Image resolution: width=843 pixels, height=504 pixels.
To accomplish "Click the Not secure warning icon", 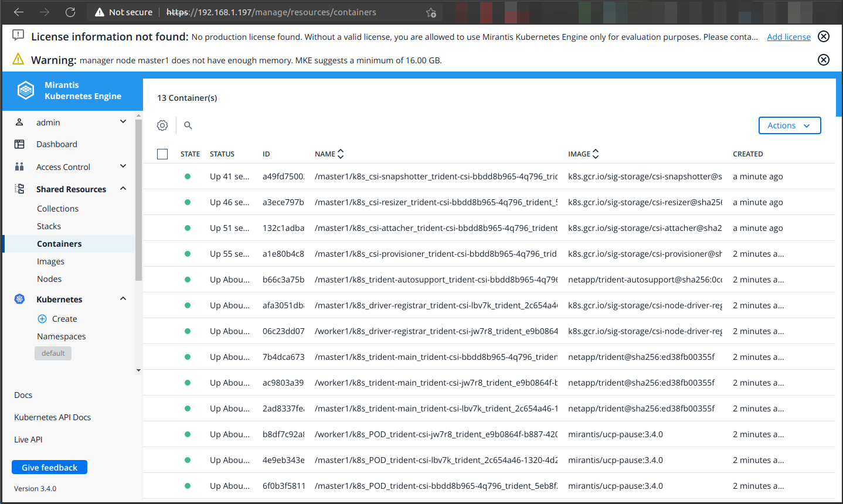I will tap(100, 12).
